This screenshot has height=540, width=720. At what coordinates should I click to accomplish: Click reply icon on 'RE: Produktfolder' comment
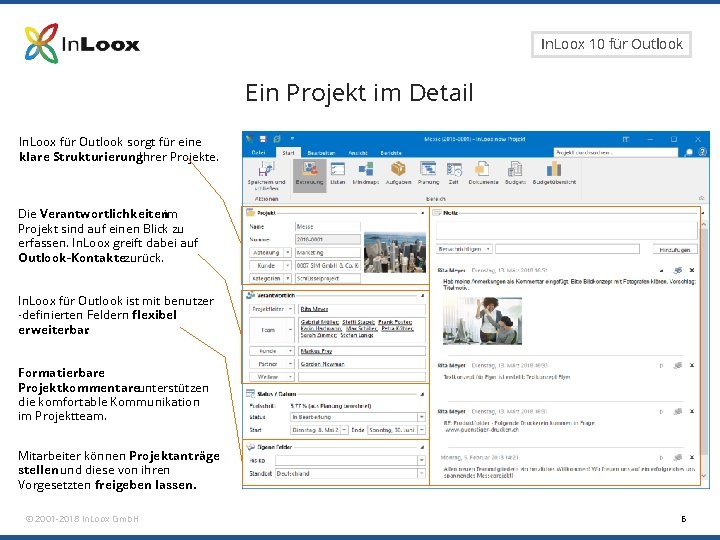click(678, 411)
